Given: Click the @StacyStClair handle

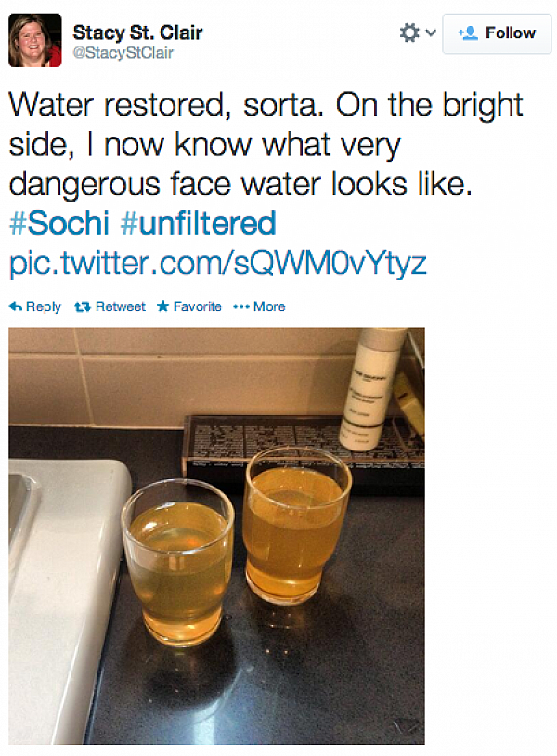Looking at the screenshot, I should pos(123,53).
